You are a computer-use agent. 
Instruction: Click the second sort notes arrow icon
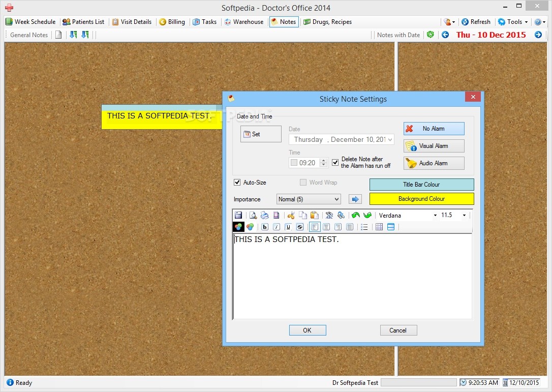coord(85,35)
